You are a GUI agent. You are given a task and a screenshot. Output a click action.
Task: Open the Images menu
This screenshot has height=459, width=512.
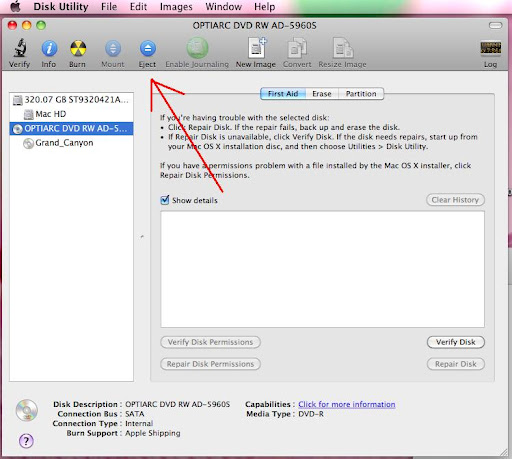tap(176, 6)
